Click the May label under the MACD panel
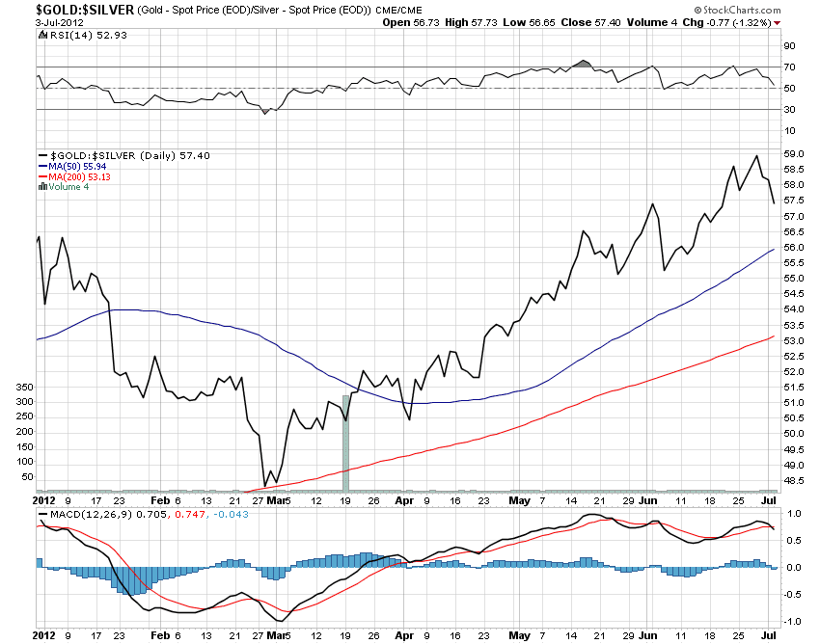The image size is (820, 644). 519,635
